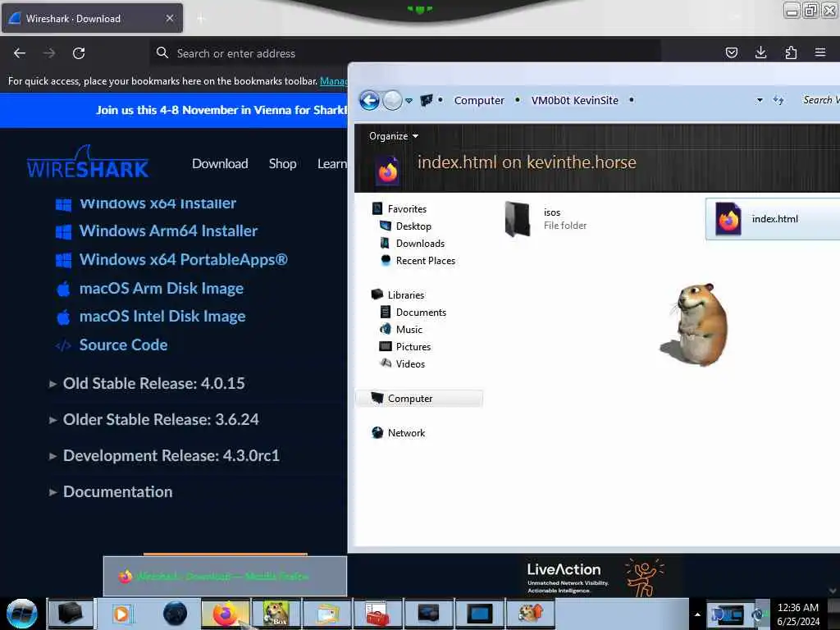This screenshot has height=630, width=840.
Task: Open the globe taskbar icon
Action: 175,614
